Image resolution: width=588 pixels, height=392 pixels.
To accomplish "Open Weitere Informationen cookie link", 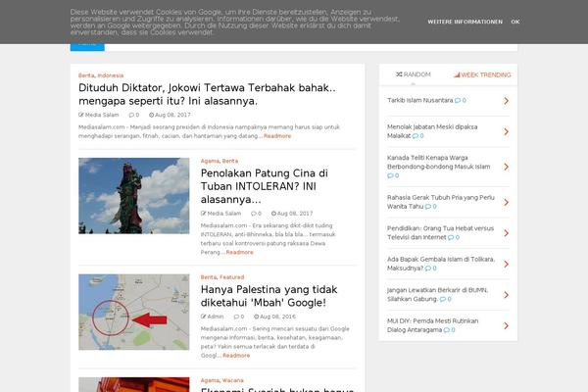I will [465, 22].
